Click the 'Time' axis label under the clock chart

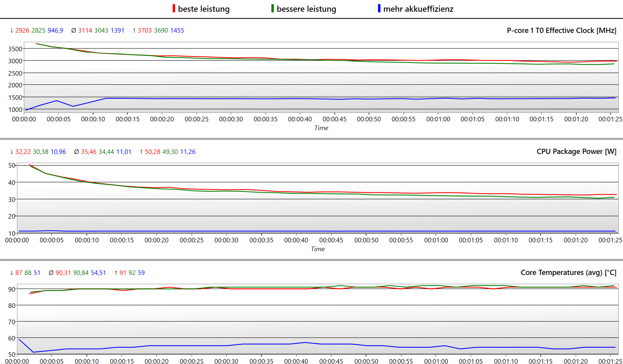(321, 128)
